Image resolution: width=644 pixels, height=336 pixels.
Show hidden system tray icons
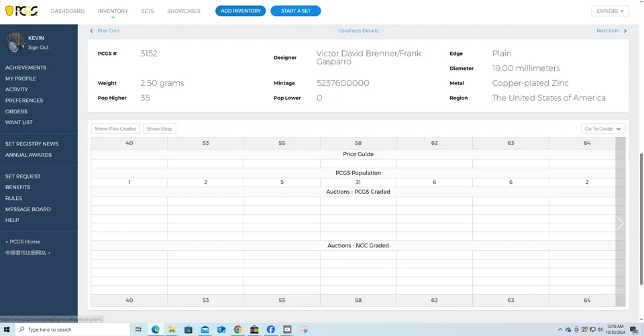[x=560, y=329]
